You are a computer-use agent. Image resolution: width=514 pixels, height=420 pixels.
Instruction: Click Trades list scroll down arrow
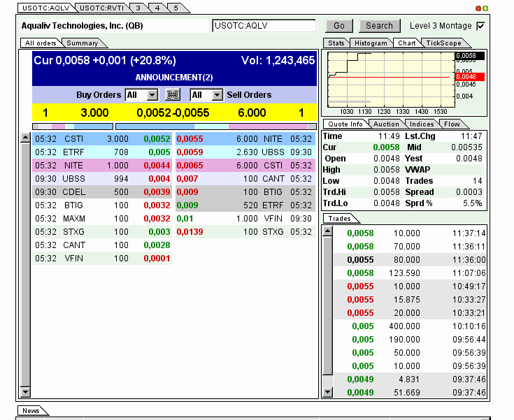[x=327, y=392]
